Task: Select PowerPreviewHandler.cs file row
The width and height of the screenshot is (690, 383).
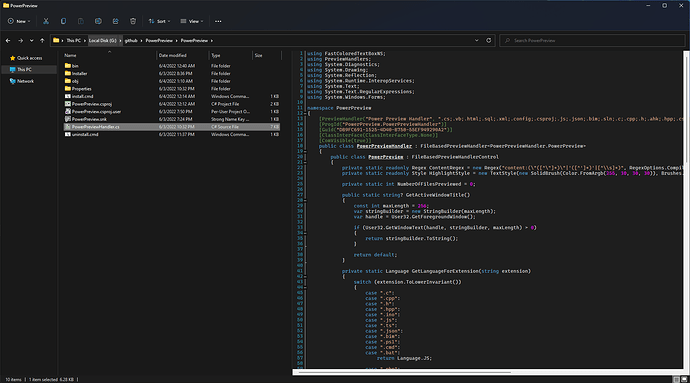Action: pos(172,127)
